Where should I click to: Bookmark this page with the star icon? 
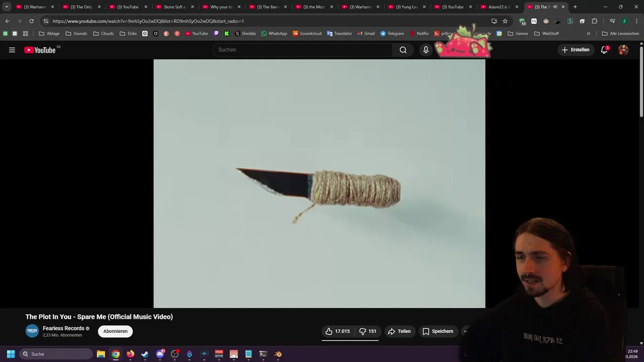pyautogui.click(x=505, y=21)
